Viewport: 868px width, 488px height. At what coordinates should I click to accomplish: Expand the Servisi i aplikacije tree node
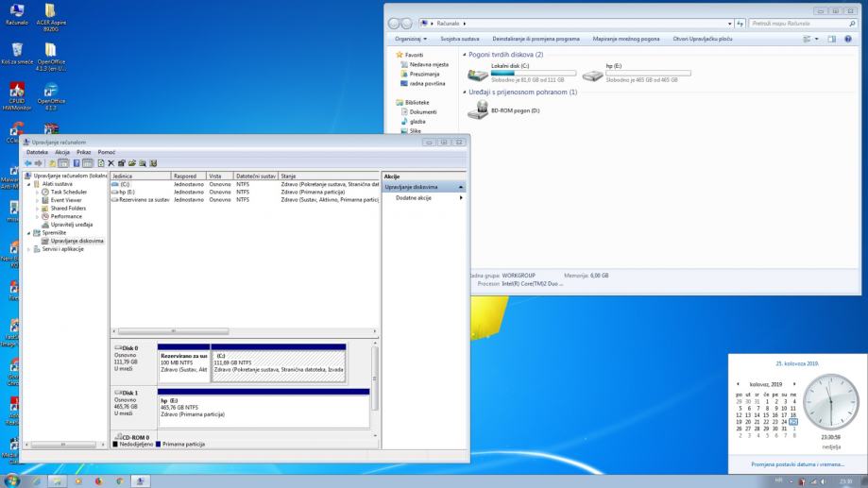29,249
